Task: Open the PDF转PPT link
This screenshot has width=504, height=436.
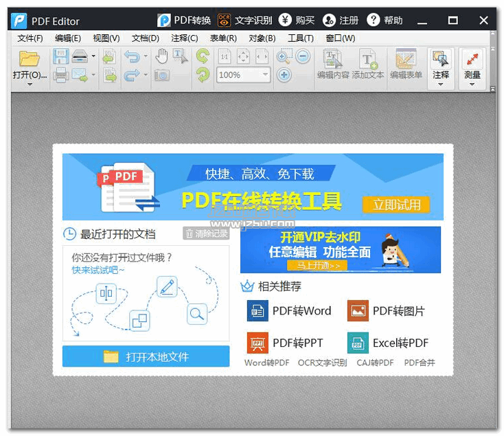Action: coord(285,343)
